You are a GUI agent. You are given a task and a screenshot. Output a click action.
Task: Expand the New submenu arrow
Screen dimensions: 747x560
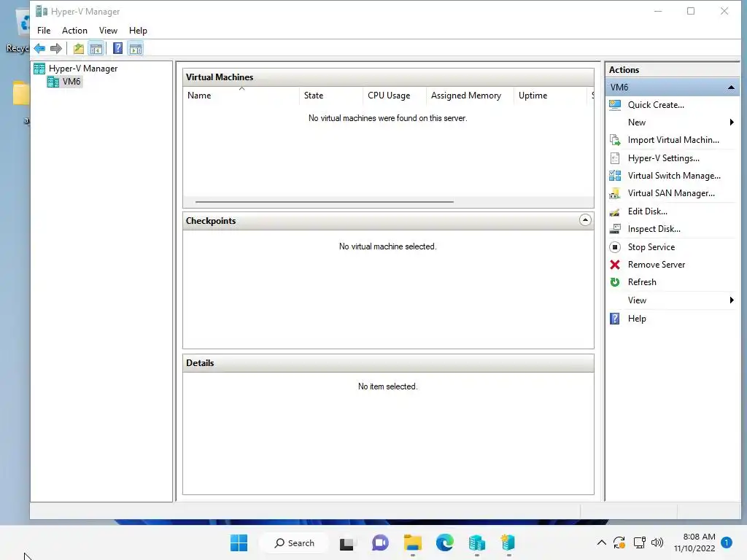point(732,122)
